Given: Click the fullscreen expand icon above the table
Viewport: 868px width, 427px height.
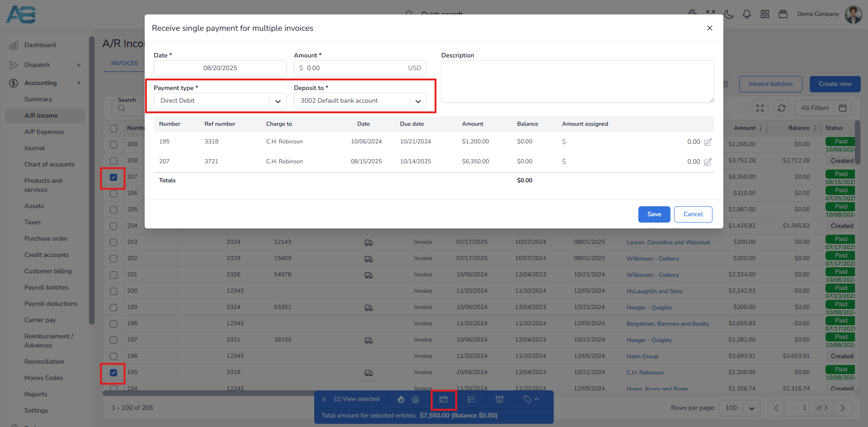Looking at the screenshot, I should tap(760, 108).
